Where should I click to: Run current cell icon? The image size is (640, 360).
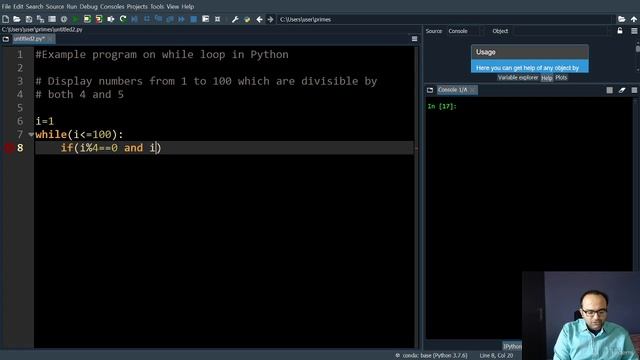click(x=87, y=19)
